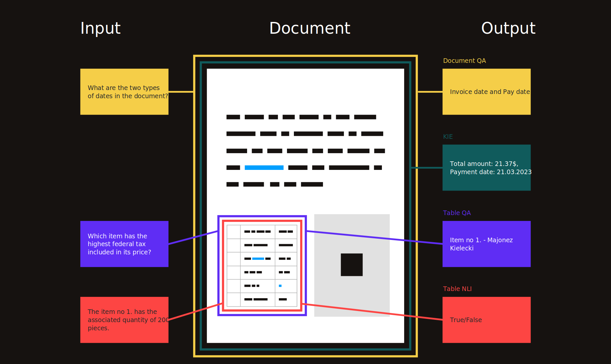Toggle the True/False Table NLI output box

(486, 320)
